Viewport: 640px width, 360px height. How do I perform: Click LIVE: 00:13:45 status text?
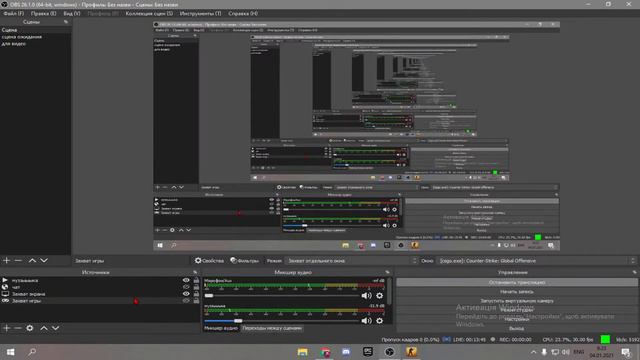click(469, 339)
